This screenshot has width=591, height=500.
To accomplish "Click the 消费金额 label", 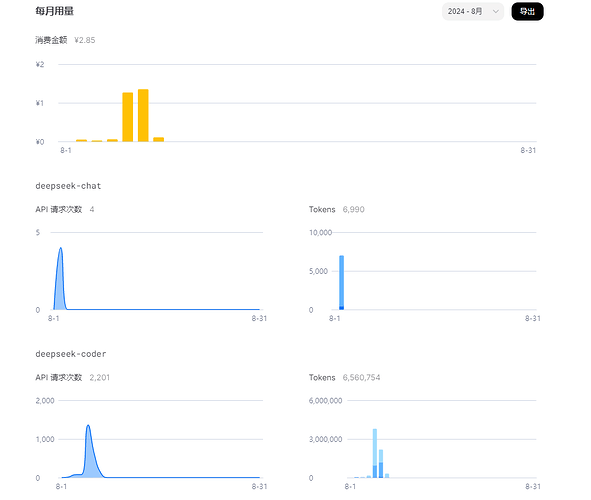I will coord(51,40).
